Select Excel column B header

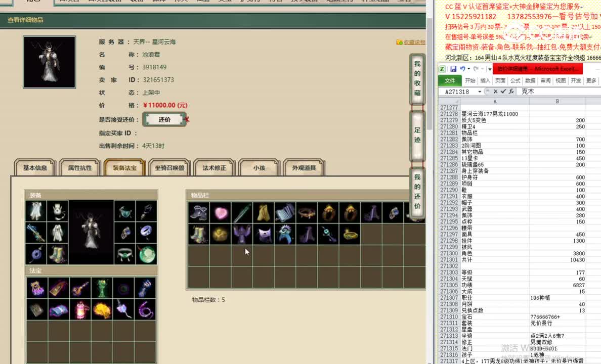pyautogui.click(x=557, y=101)
